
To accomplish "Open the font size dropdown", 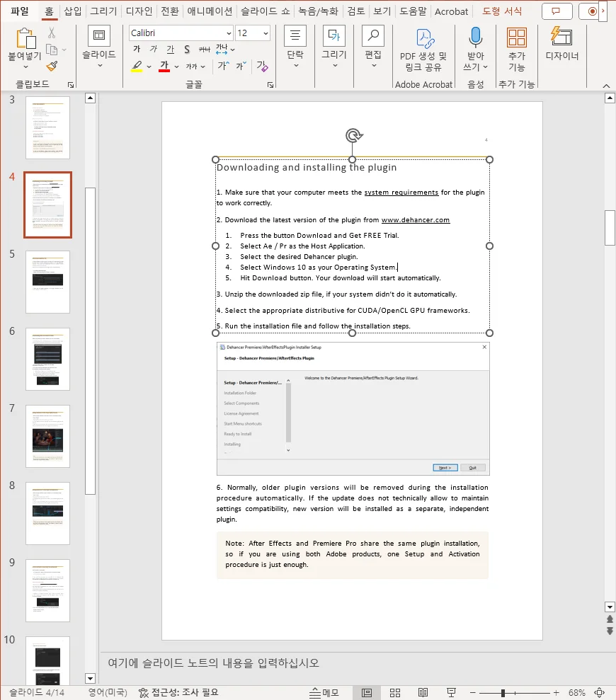I will click(x=266, y=33).
